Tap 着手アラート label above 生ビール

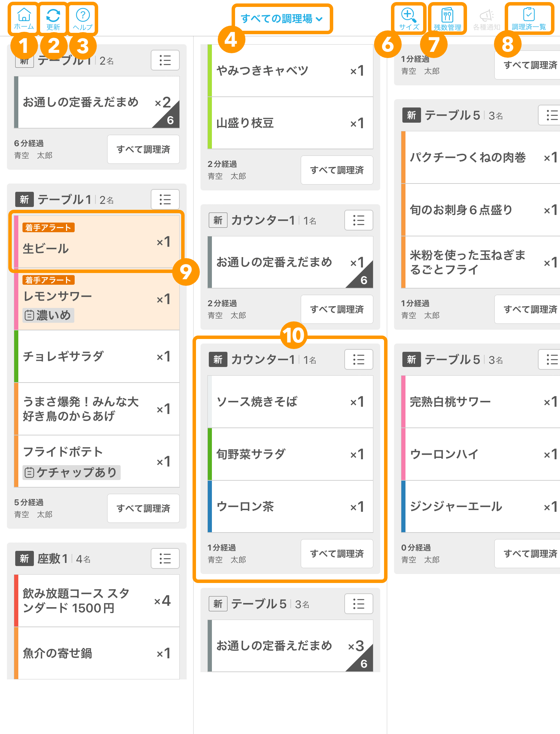click(x=48, y=227)
